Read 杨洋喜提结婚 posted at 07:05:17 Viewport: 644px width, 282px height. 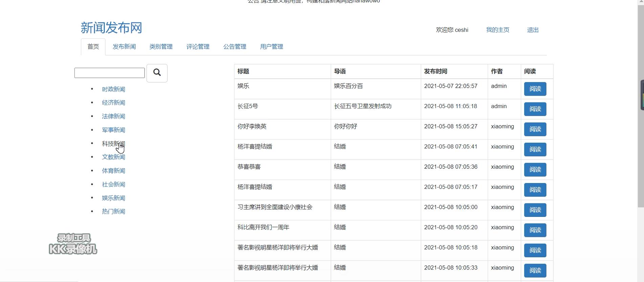[x=535, y=190]
